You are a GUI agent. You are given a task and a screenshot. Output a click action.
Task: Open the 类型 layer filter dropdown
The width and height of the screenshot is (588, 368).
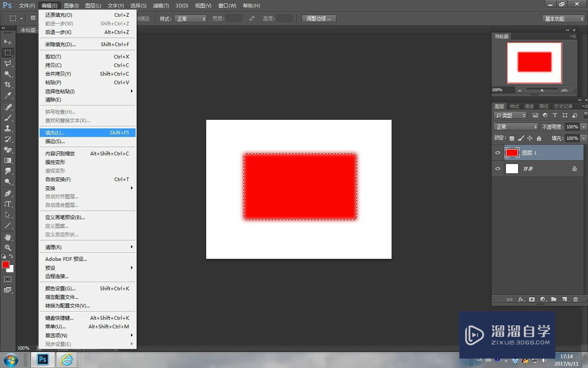coord(510,115)
